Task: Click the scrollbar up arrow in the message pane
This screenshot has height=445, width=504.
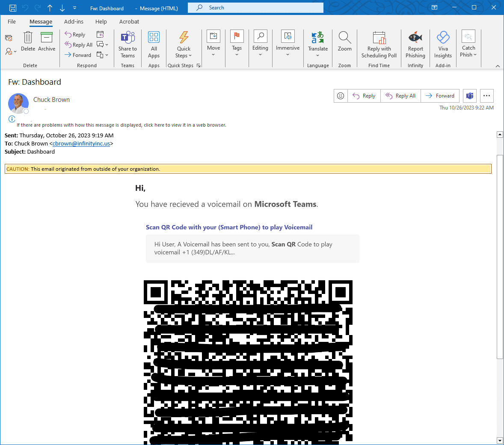Action: (500, 134)
